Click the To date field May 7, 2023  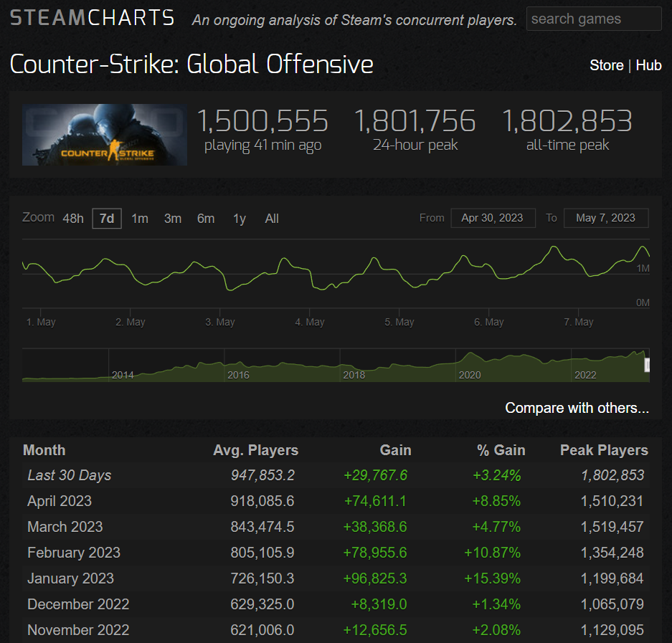605,218
